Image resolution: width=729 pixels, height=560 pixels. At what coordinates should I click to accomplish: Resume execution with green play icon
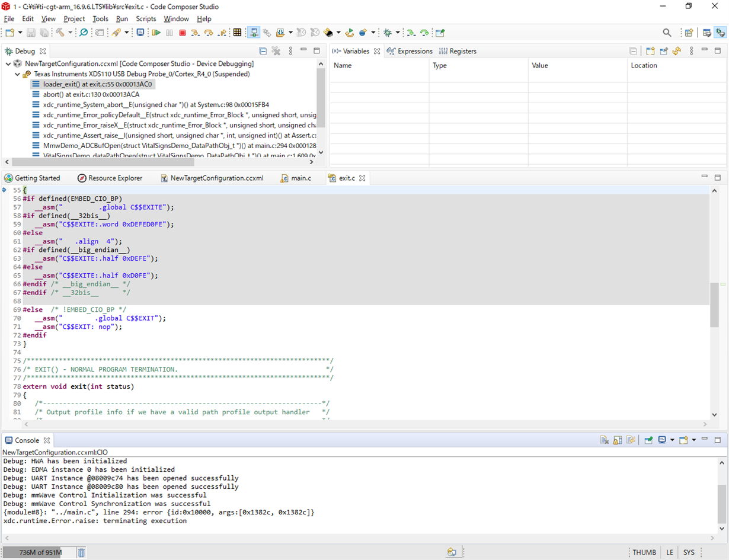156,33
